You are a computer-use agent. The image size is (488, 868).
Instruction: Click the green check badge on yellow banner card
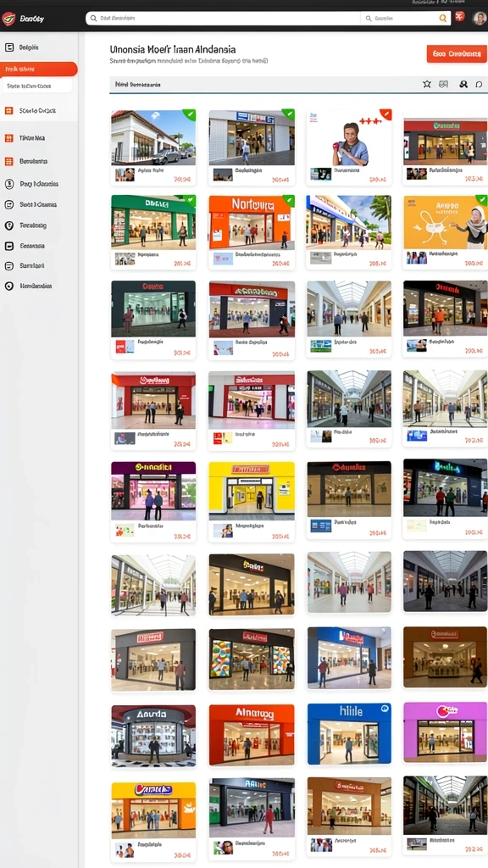click(x=481, y=200)
